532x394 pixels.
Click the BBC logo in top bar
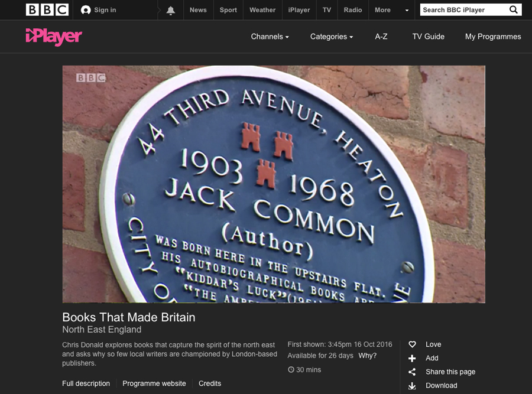(46, 9)
